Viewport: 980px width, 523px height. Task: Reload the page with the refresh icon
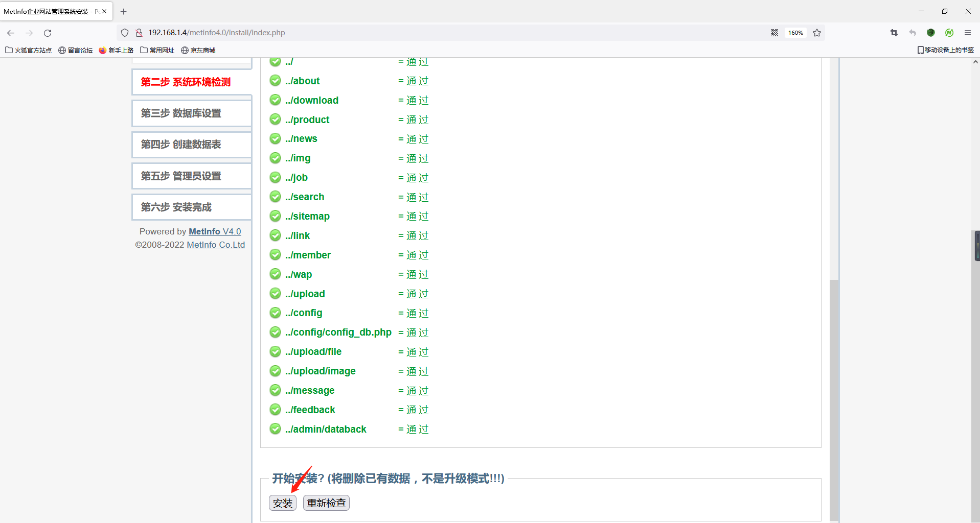48,33
